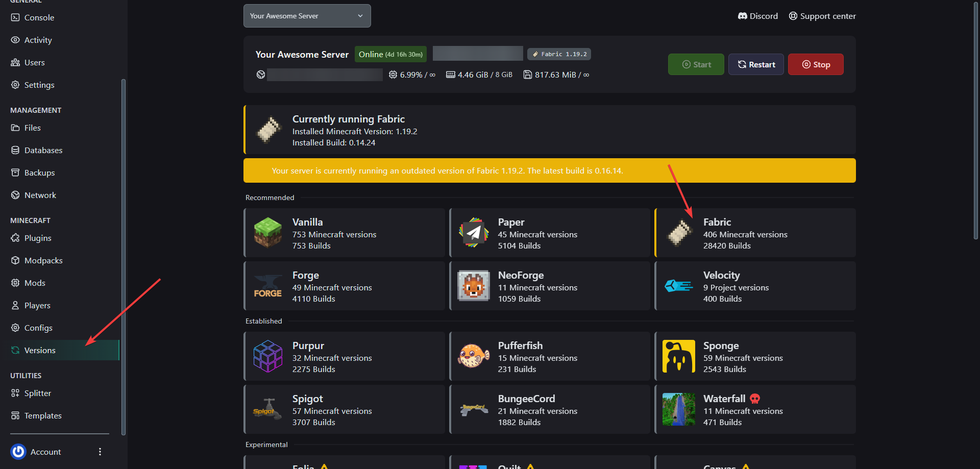Click the Mods chip icon
The width and height of the screenshot is (980, 469).
(x=15, y=283)
